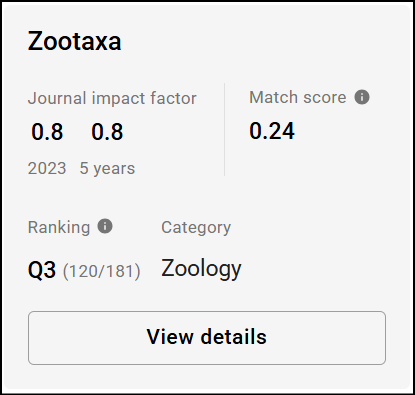415x395 pixels.
Task: Click the Ranking label text
Action: [59, 227]
